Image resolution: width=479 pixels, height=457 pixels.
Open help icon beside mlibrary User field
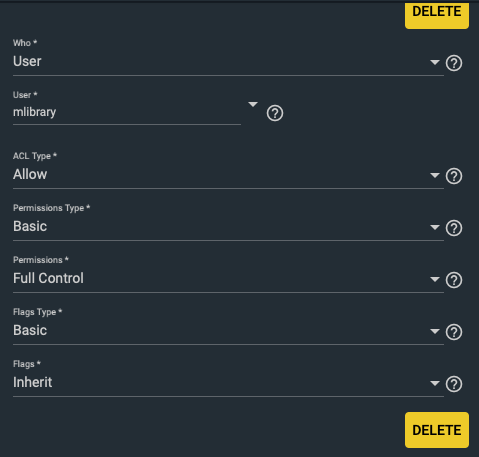tap(275, 113)
